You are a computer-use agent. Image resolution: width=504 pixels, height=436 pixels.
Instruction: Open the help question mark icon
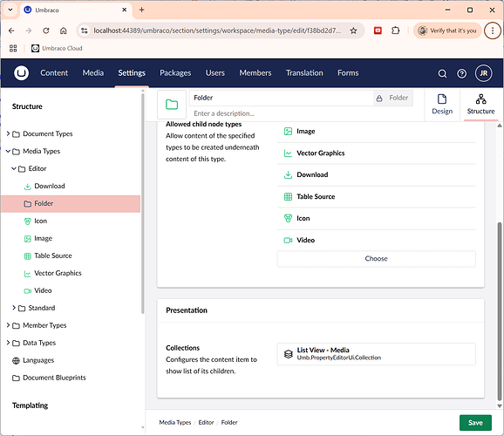click(x=462, y=73)
